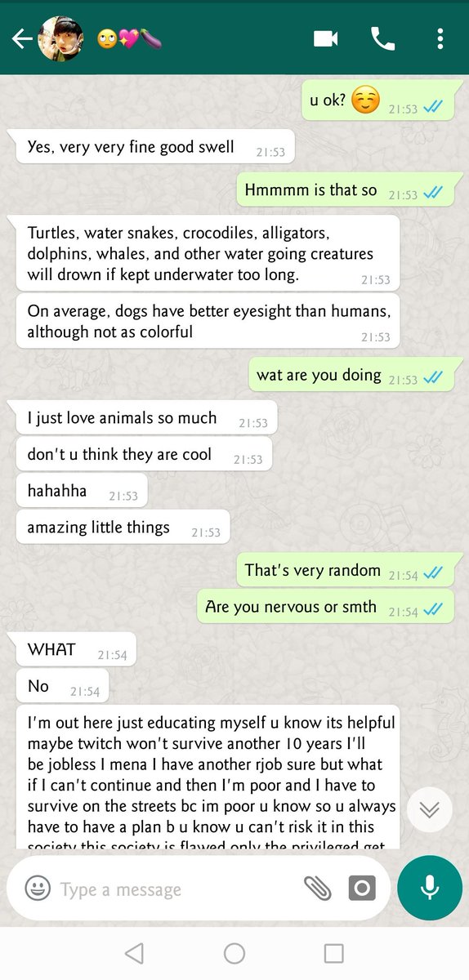
Task: Start a video call
Action: (x=326, y=38)
